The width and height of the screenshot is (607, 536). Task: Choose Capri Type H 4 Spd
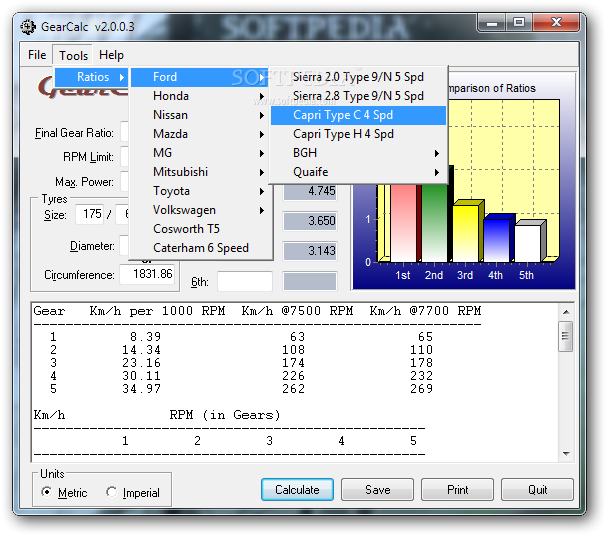[x=358, y=134]
